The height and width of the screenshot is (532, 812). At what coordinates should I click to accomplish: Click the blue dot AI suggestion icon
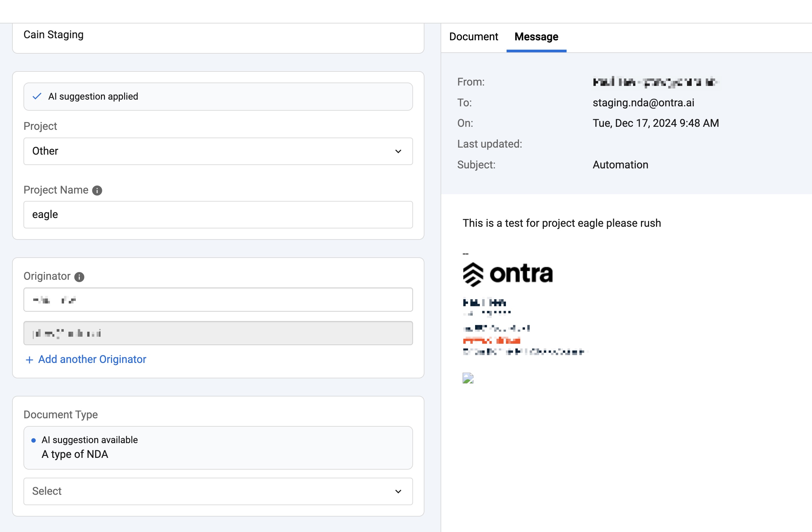click(x=34, y=440)
